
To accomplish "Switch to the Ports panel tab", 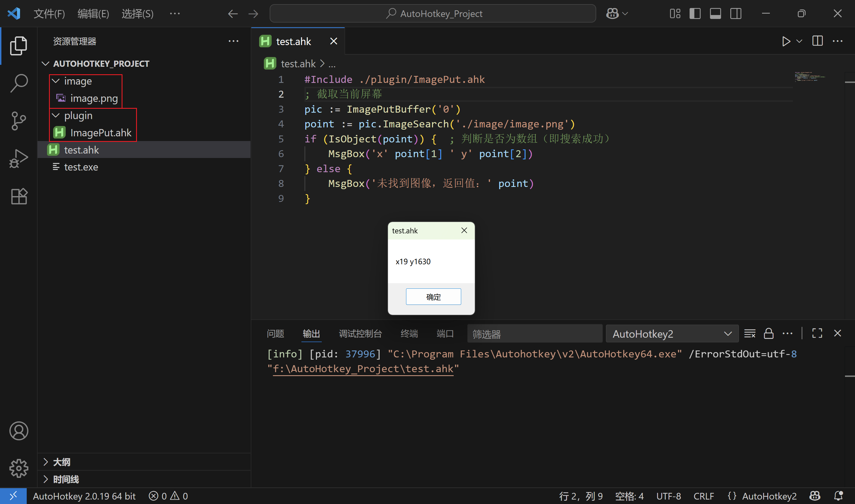I will pos(445,334).
